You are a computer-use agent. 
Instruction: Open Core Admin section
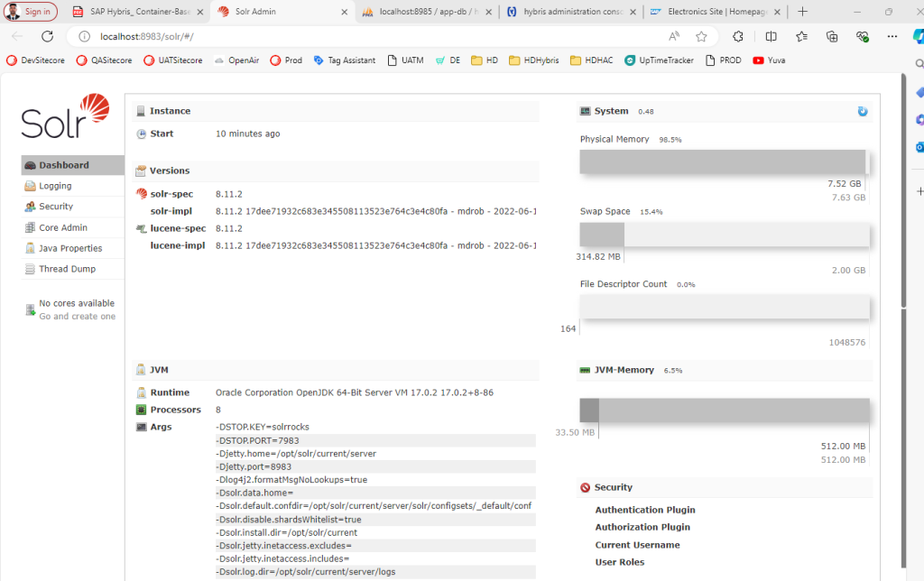[x=62, y=227]
